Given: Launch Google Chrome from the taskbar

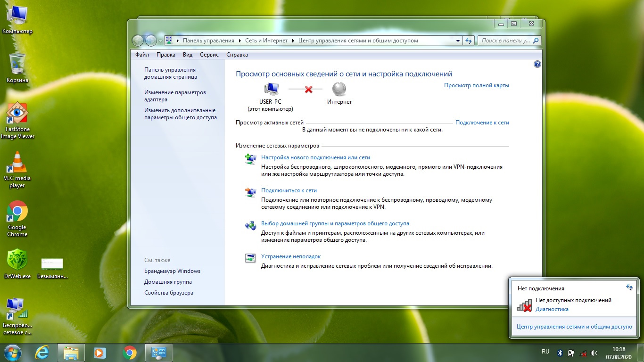Looking at the screenshot, I should pyautogui.click(x=129, y=353).
